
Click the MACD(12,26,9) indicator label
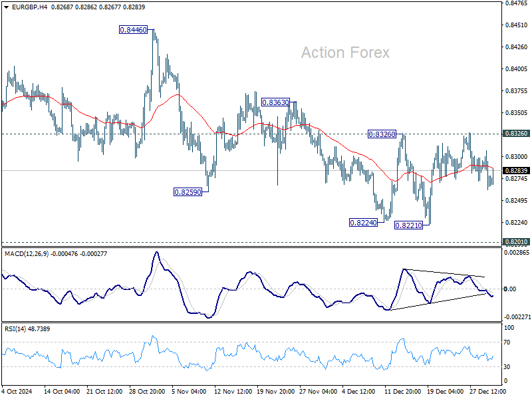tap(27, 254)
